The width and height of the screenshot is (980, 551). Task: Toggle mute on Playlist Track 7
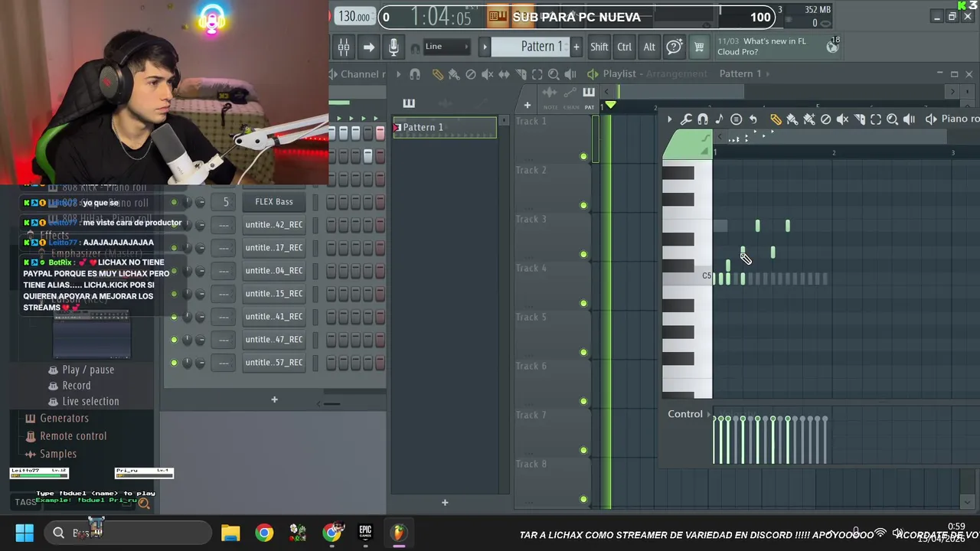pyautogui.click(x=583, y=450)
